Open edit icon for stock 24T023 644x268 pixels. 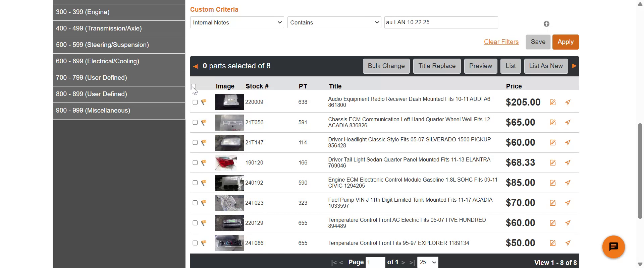click(x=553, y=203)
